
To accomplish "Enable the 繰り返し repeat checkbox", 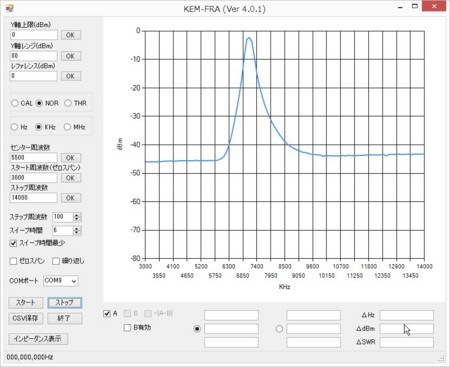I will click(x=56, y=261).
